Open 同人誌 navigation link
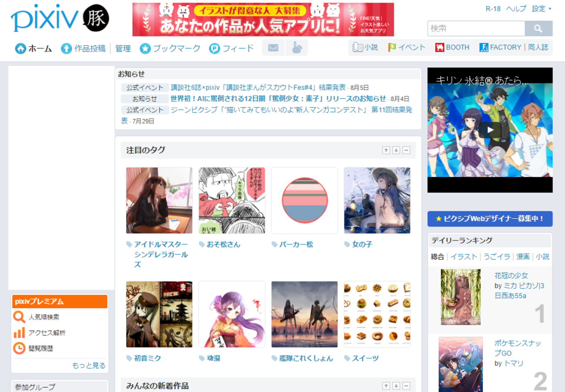This screenshot has width=565, height=392. tap(538, 47)
